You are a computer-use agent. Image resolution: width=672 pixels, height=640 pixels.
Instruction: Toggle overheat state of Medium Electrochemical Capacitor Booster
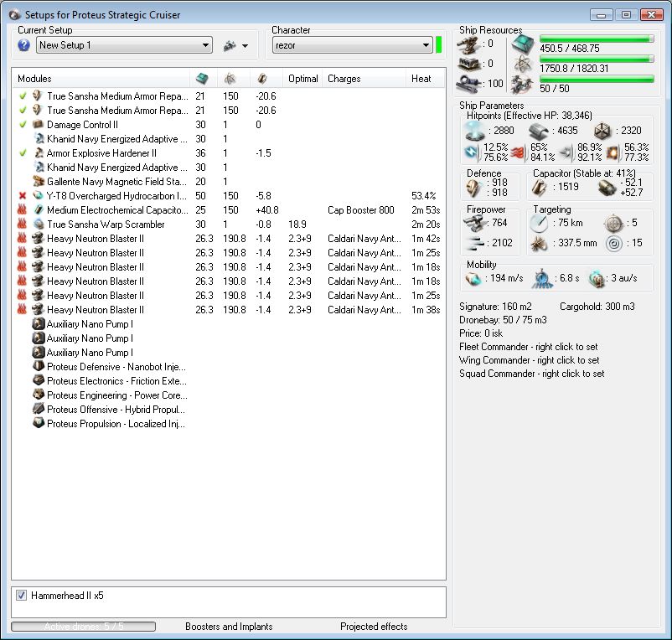[x=22, y=210]
